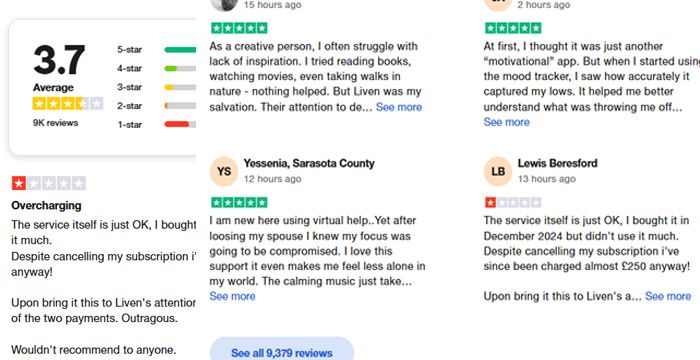This screenshot has height=360, width=700.
Task: Expand creative person review with See more
Action: (x=399, y=107)
